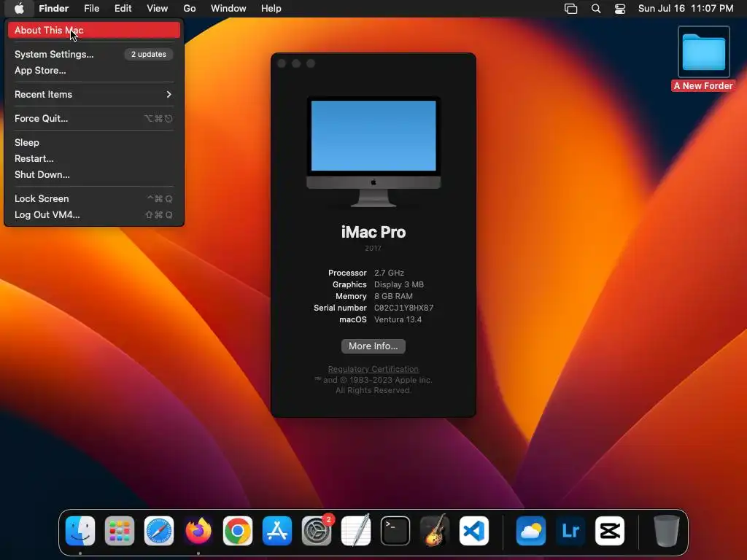The height and width of the screenshot is (560, 747).
Task: Click the Spotlight search icon
Action: tap(595, 8)
